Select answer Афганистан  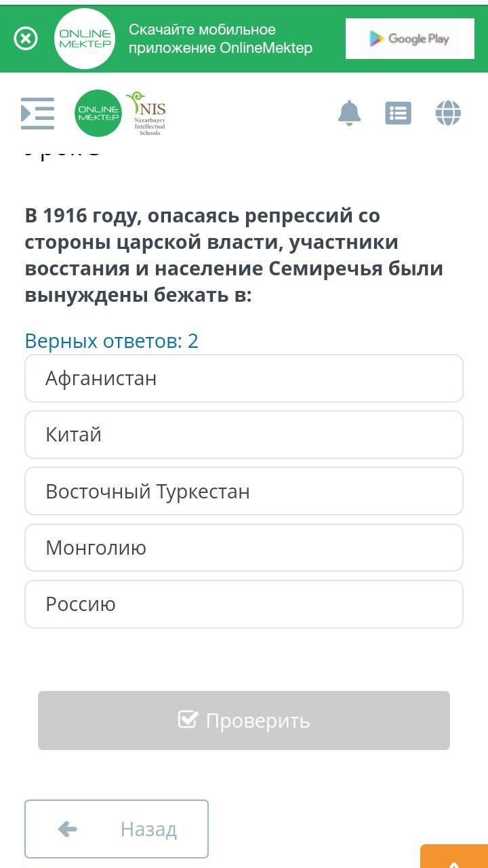(244, 378)
